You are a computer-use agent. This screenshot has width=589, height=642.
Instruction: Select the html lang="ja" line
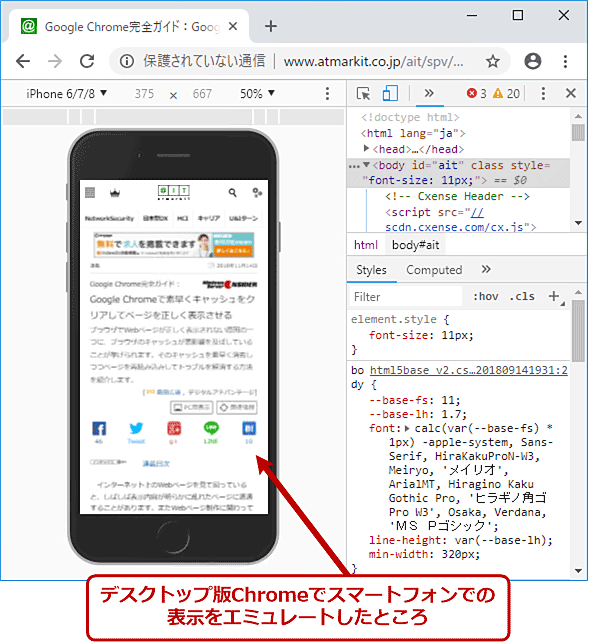click(x=413, y=133)
